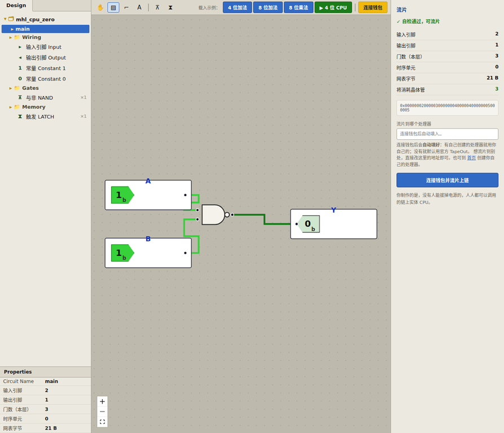Collapse the mhl_cpu_zero project tree

click(x=5, y=19)
